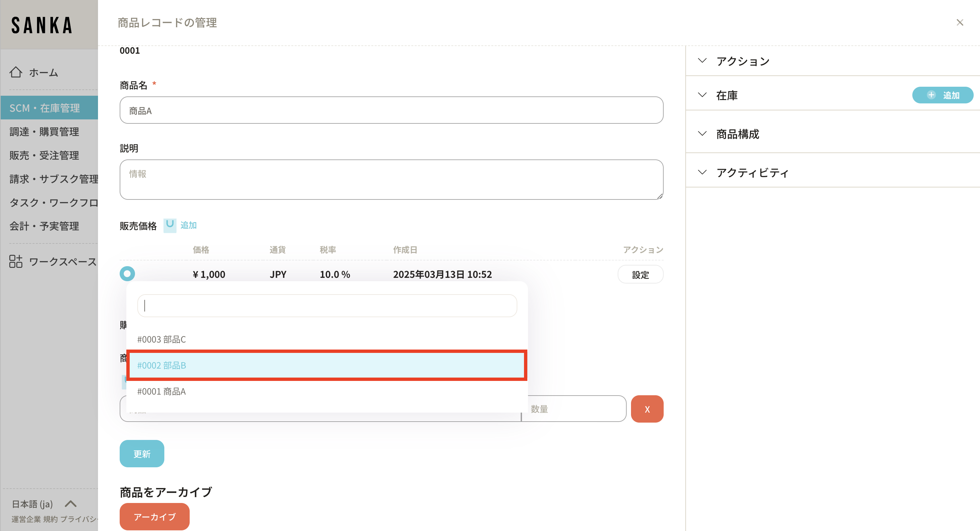Click the Home house icon
The height and width of the screenshot is (531, 980).
point(16,72)
